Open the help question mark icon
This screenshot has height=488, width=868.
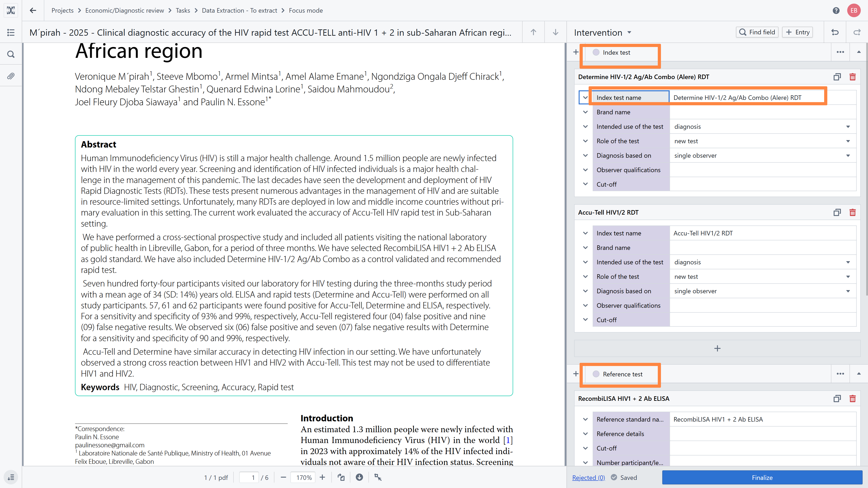(x=836, y=10)
